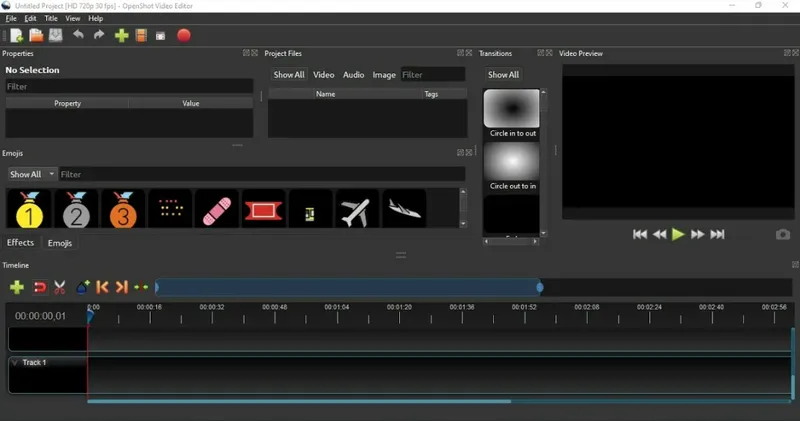
Task: Jump to start of the video preview
Action: 640,234
